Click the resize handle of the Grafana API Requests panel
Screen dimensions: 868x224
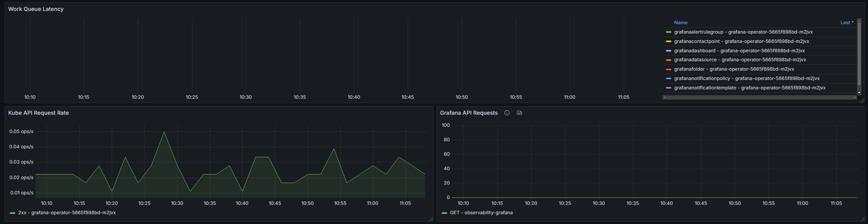[863, 219]
